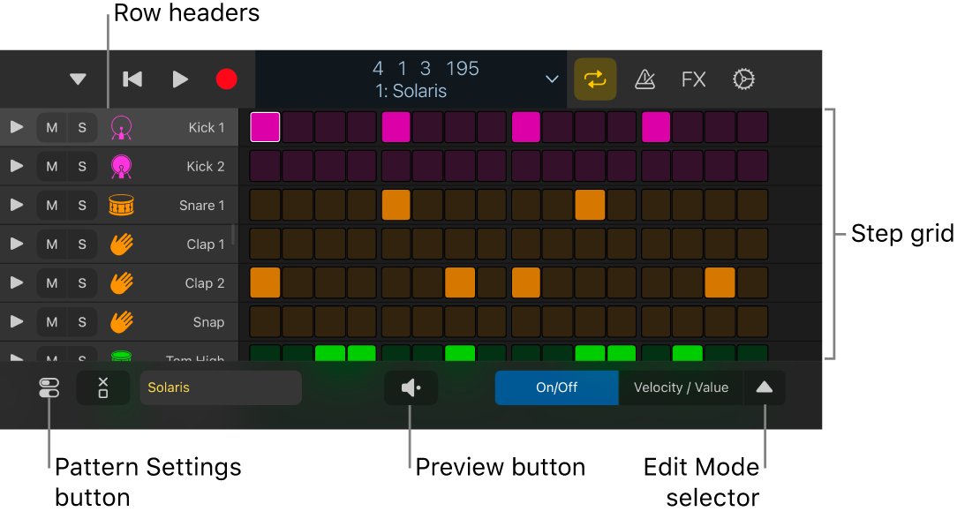980x519 pixels.
Task: Open the Step Sequencer settings gear icon
Action: coord(744,79)
